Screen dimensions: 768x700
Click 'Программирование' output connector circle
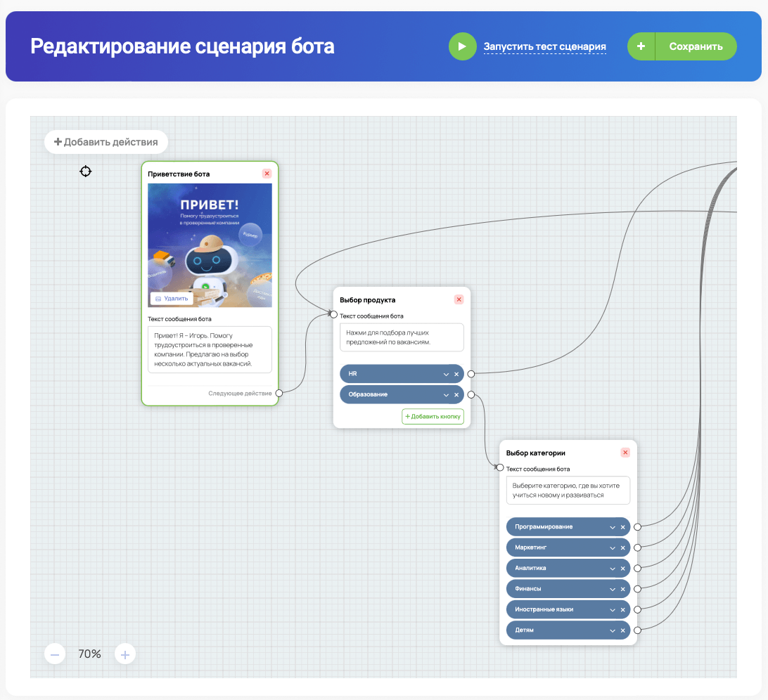(x=638, y=527)
